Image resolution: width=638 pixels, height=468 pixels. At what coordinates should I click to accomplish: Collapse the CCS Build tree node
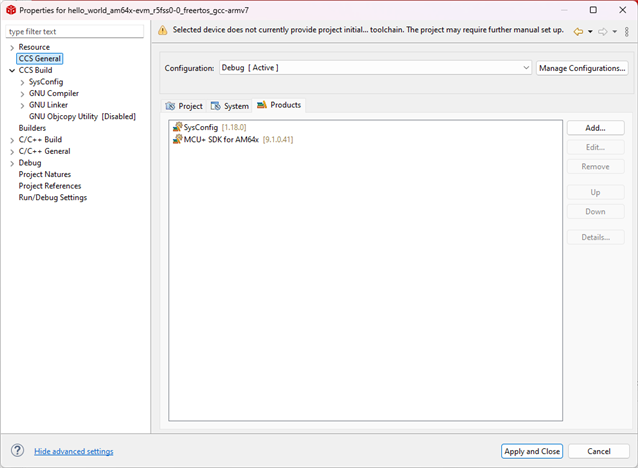click(12, 70)
